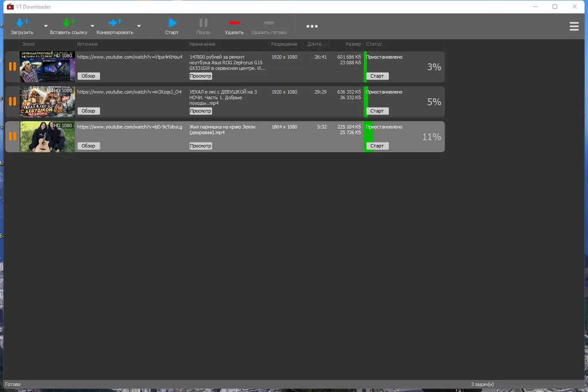This screenshot has height=392, width=588.
Task: Click pause icon for the УЕХАЛ в лес task
Action: tap(13, 101)
